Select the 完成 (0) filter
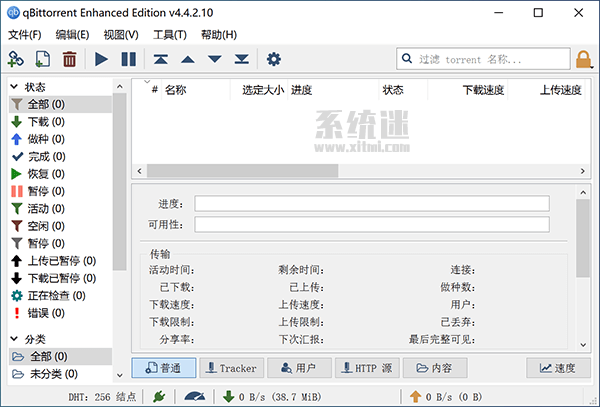 (60, 156)
